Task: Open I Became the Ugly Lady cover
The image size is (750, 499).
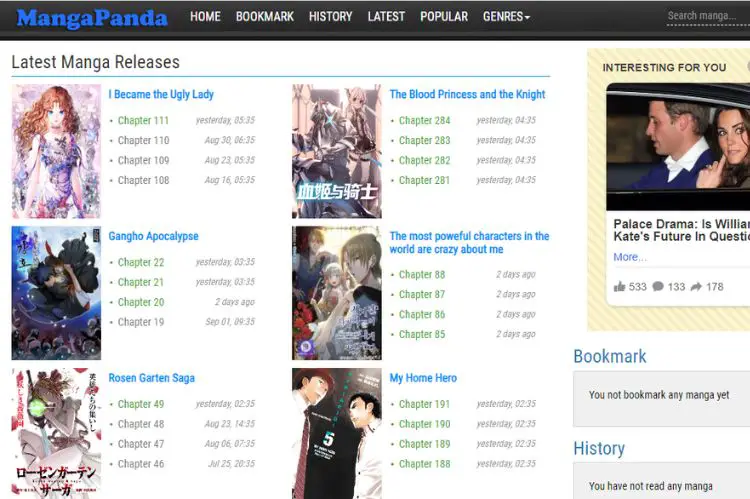Action: (56, 151)
